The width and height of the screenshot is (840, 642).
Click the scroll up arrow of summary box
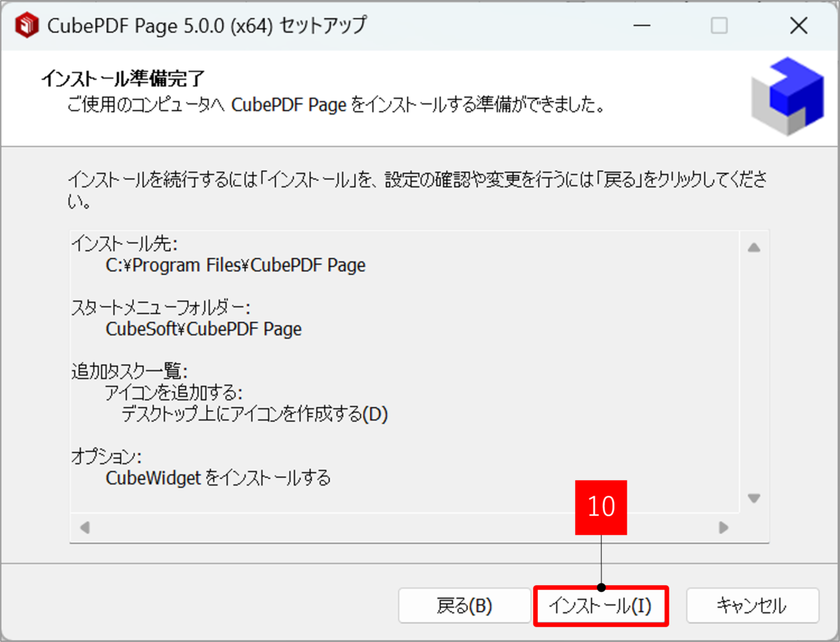(754, 248)
